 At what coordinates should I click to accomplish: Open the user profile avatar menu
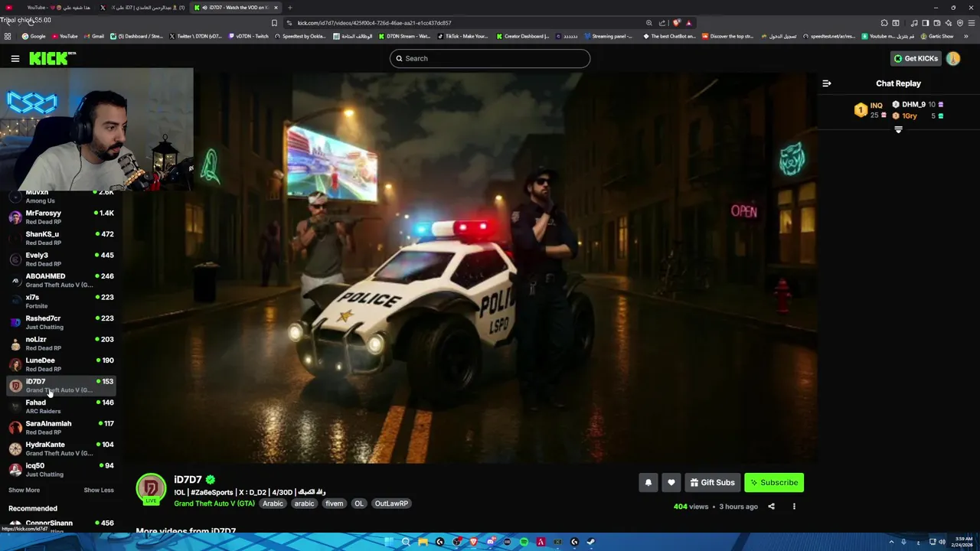(953, 58)
